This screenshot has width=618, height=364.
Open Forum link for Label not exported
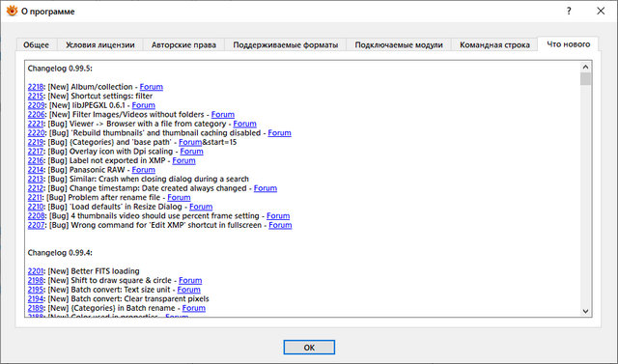(x=183, y=160)
